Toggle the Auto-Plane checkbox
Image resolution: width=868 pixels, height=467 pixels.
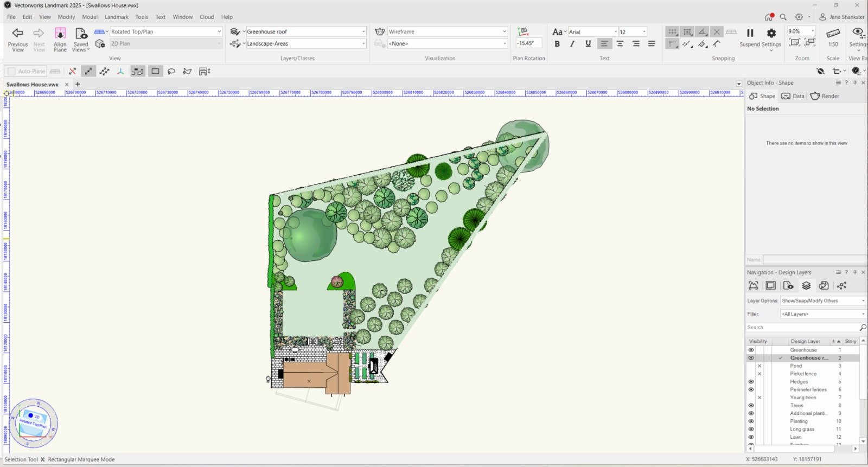coord(11,71)
